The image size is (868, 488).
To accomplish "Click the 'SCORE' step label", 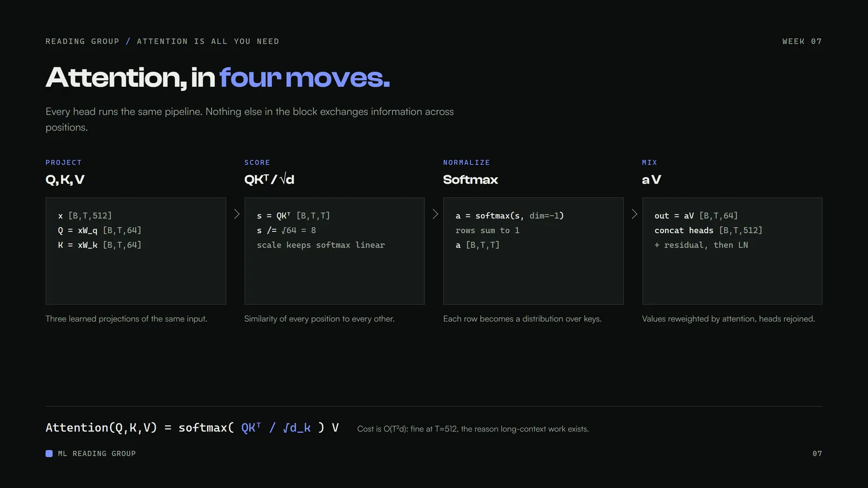I will point(257,163).
